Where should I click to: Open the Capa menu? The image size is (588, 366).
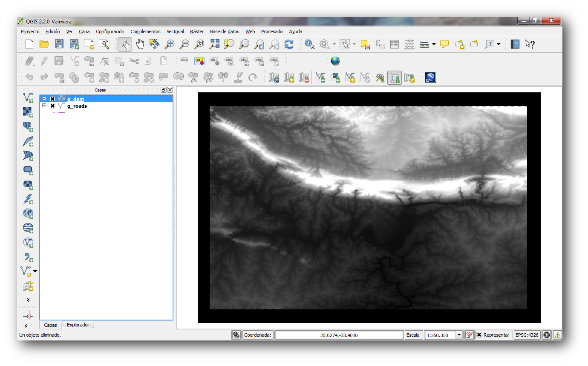coord(84,31)
